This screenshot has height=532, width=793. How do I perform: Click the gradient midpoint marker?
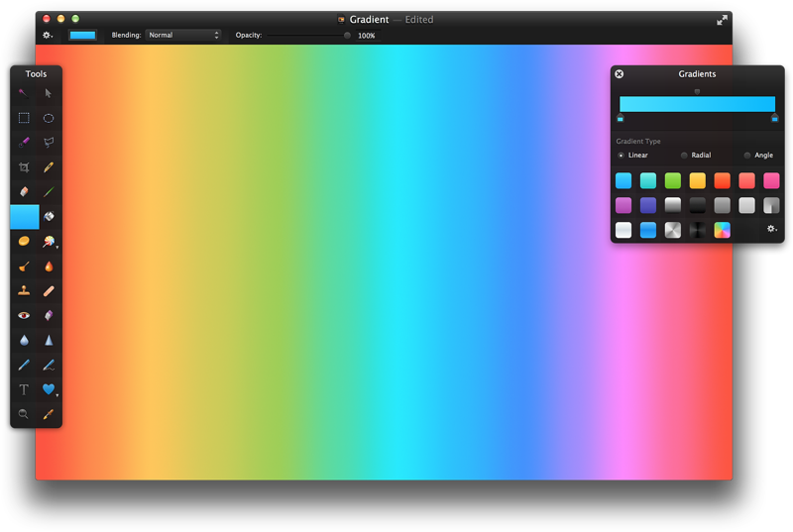697,91
